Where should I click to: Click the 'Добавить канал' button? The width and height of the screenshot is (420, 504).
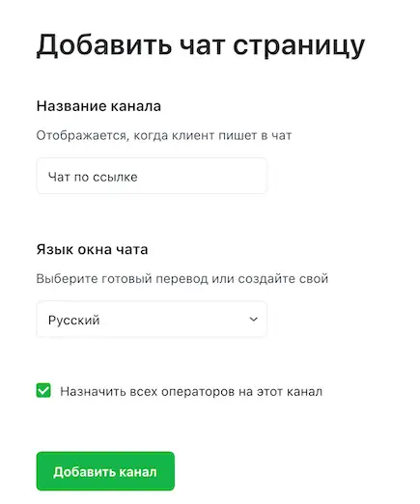pos(105,471)
